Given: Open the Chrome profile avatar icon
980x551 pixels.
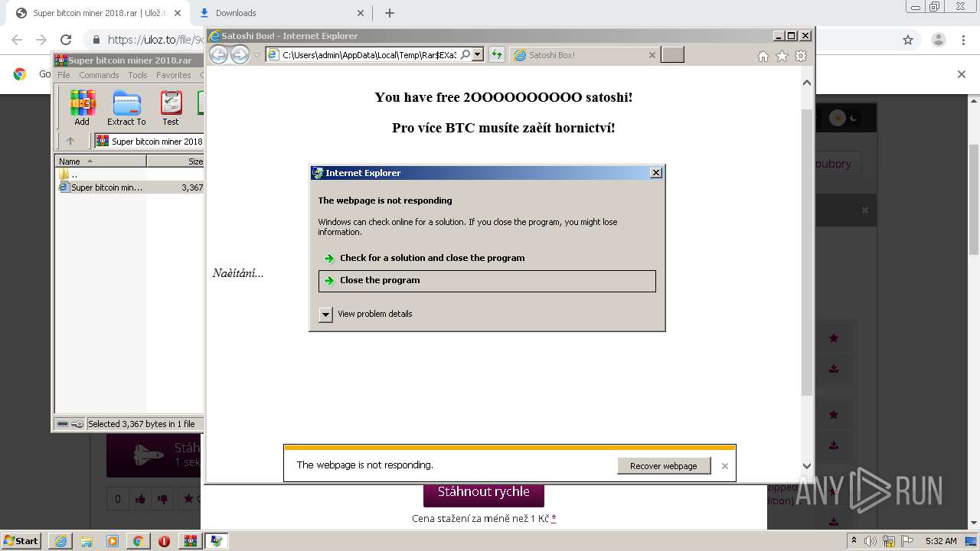Looking at the screenshot, I should (938, 40).
